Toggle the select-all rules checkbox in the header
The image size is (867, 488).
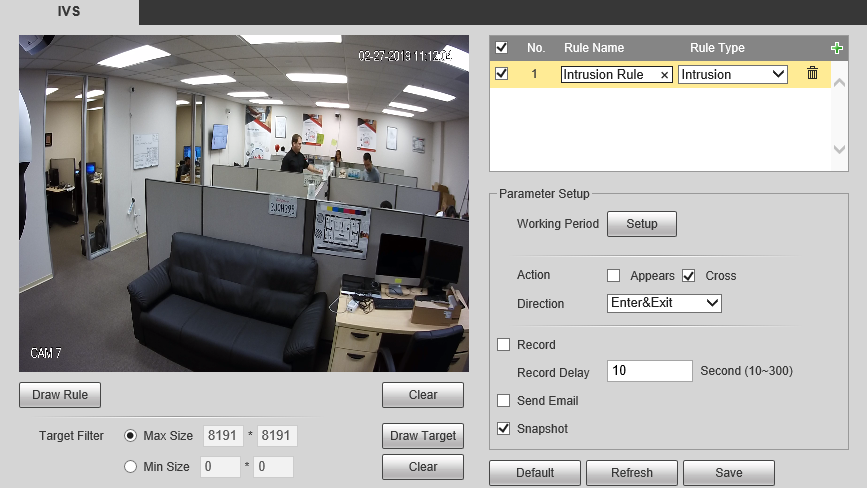[502, 48]
